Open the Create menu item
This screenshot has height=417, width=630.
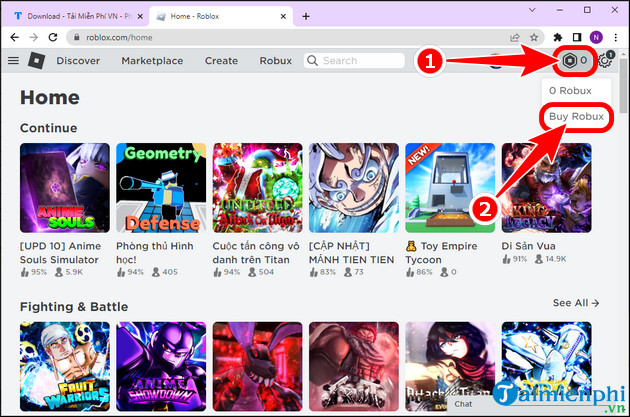tap(221, 61)
